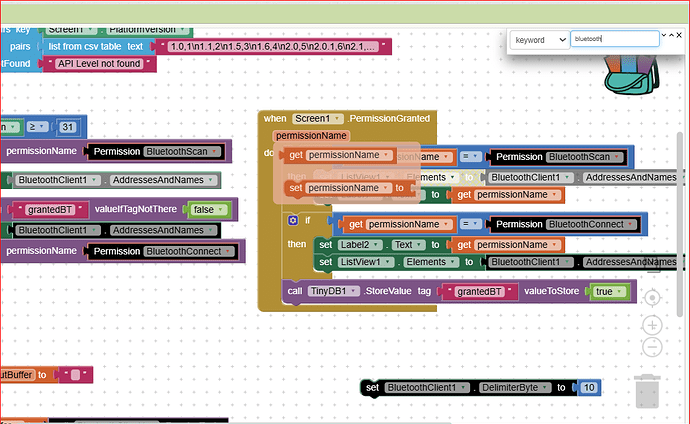Open the Text property dropdown after Label2
This screenshot has width=690, height=424.
coord(409,245)
